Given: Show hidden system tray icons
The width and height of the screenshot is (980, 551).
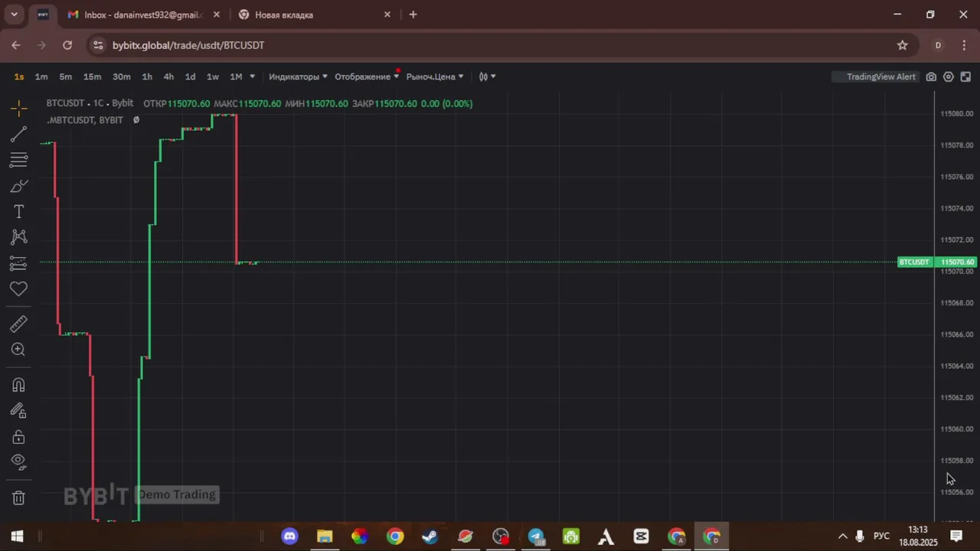Looking at the screenshot, I should 843,536.
